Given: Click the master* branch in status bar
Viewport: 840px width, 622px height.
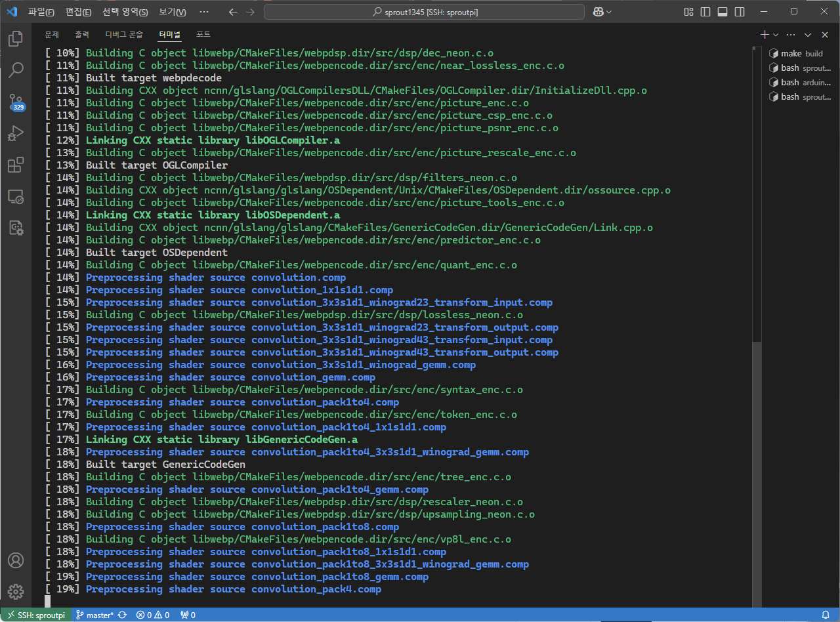Looking at the screenshot, I should click(95, 615).
